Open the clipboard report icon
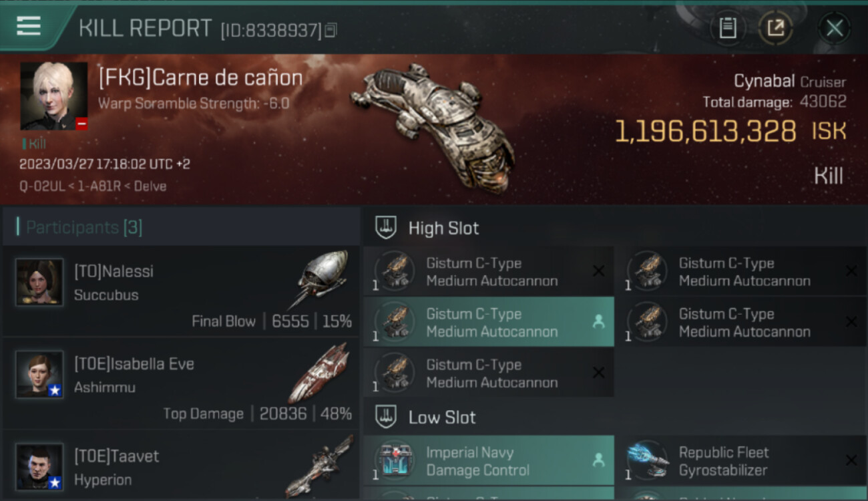 click(727, 28)
